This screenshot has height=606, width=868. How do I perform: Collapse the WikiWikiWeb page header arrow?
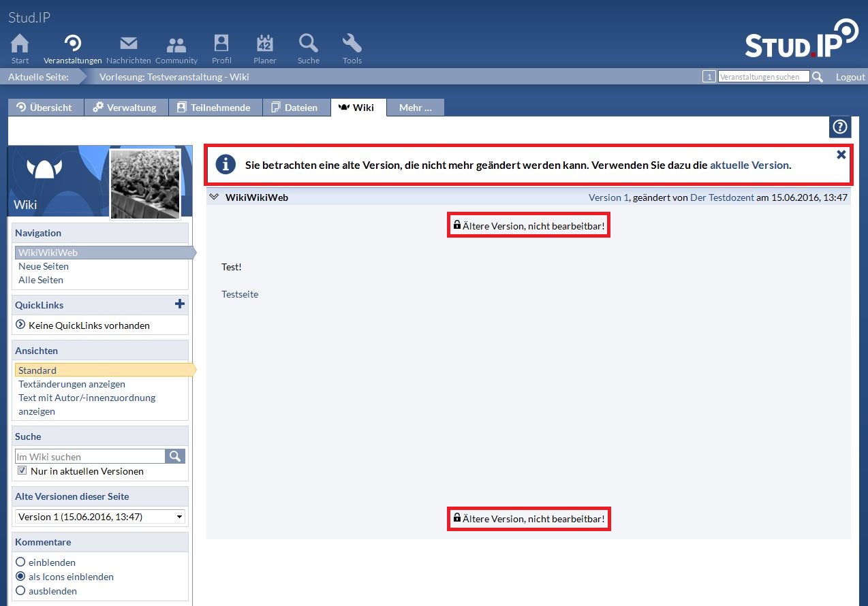tap(214, 197)
